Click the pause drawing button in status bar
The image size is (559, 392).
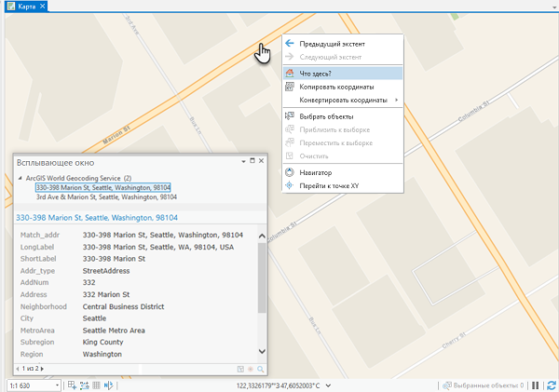click(x=535, y=385)
